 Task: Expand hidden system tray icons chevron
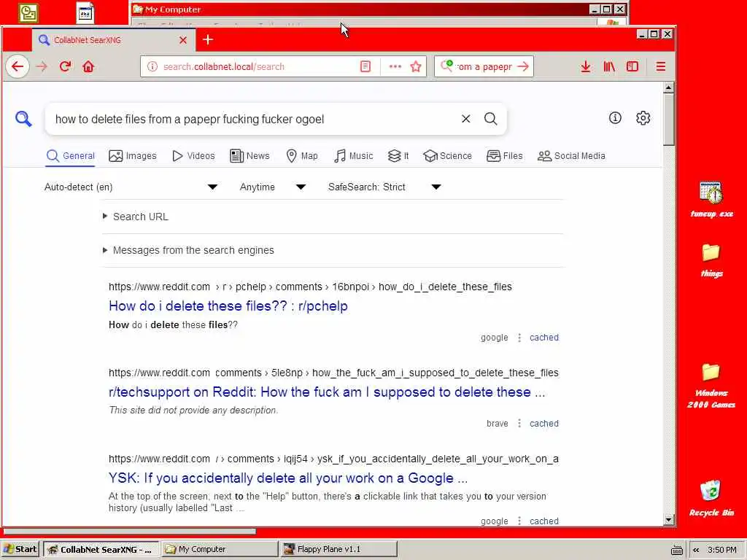(x=696, y=550)
